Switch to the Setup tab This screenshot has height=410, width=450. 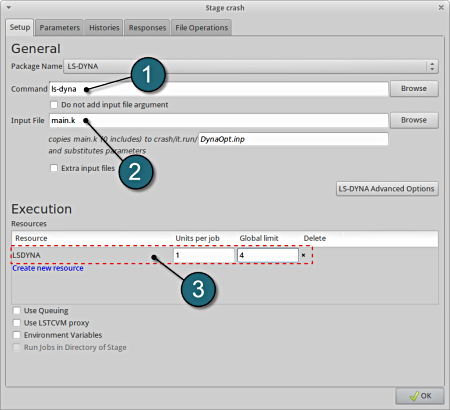click(x=20, y=27)
